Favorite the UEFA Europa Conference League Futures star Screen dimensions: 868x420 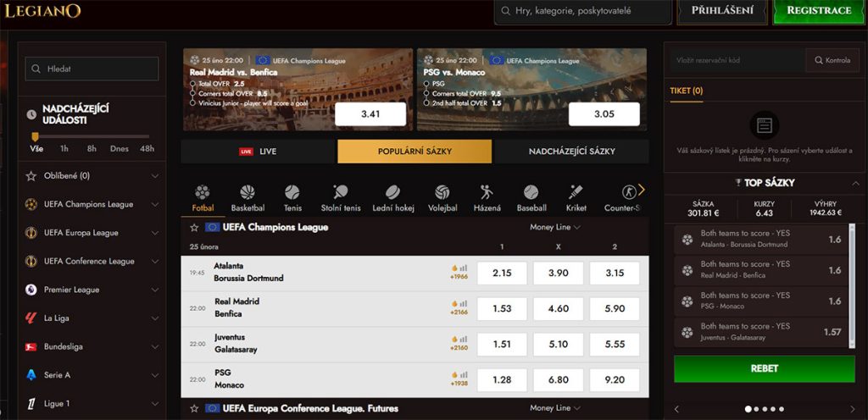(x=194, y=409)
